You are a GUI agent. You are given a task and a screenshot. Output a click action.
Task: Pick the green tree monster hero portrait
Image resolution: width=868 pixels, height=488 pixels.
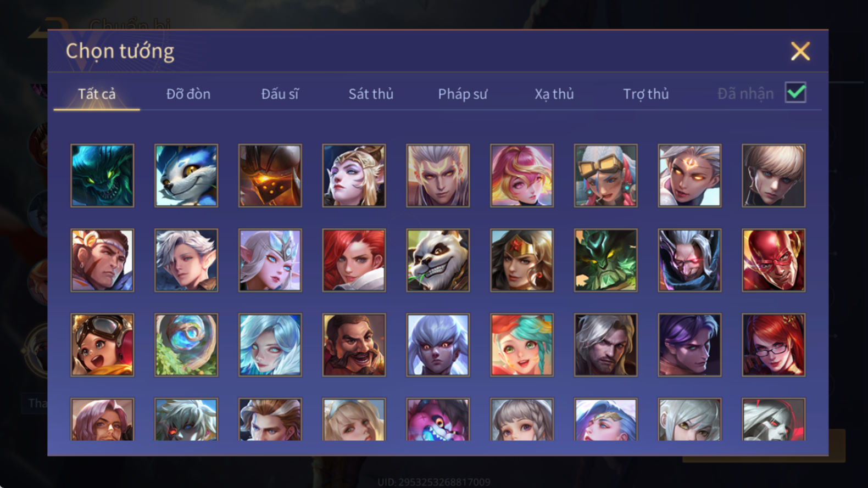tap(606, 260)
